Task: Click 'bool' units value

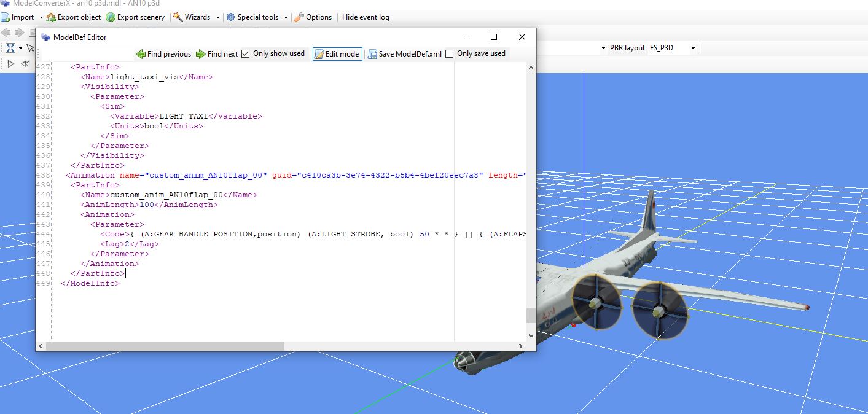Action: point(154,126)
